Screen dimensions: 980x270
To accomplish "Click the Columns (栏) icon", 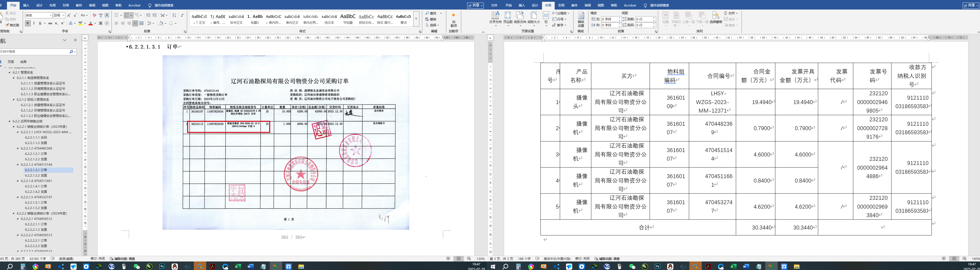I will click(x=546, y=15).
